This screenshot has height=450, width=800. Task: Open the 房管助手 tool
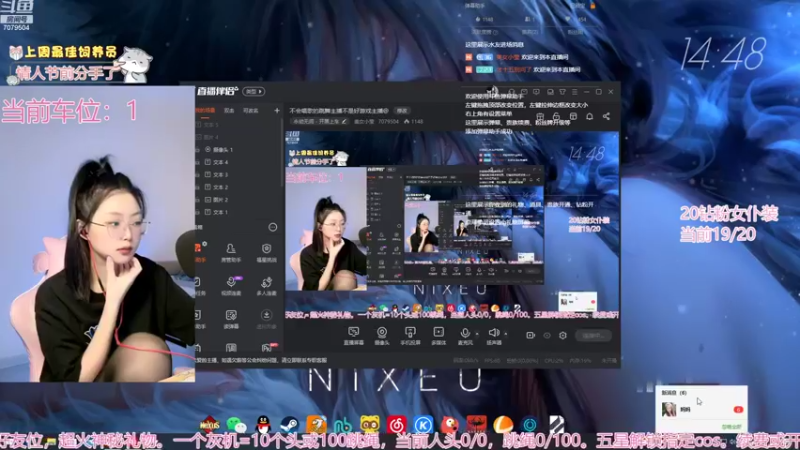pos(231,253)
